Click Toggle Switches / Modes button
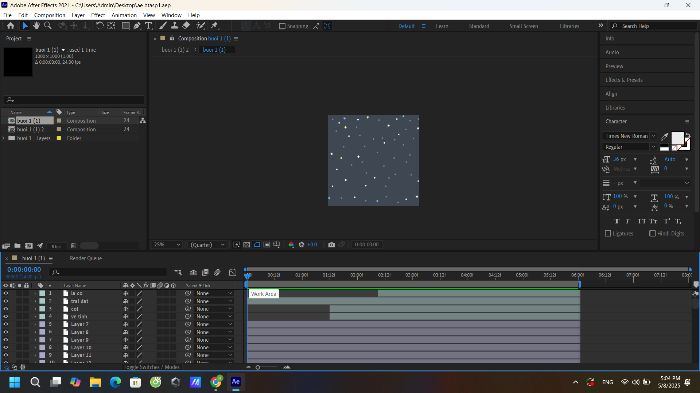700x393 pixels. [152, 367]
